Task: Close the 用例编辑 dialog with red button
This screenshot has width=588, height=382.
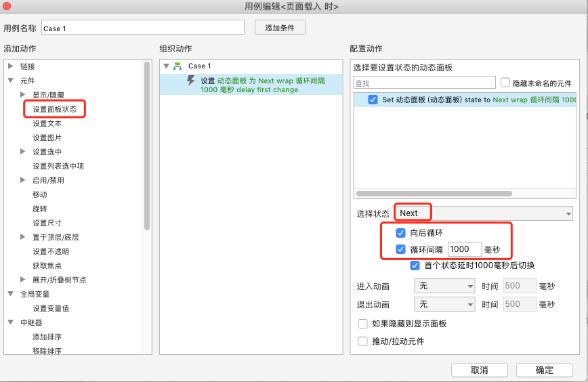Action: 7,6
